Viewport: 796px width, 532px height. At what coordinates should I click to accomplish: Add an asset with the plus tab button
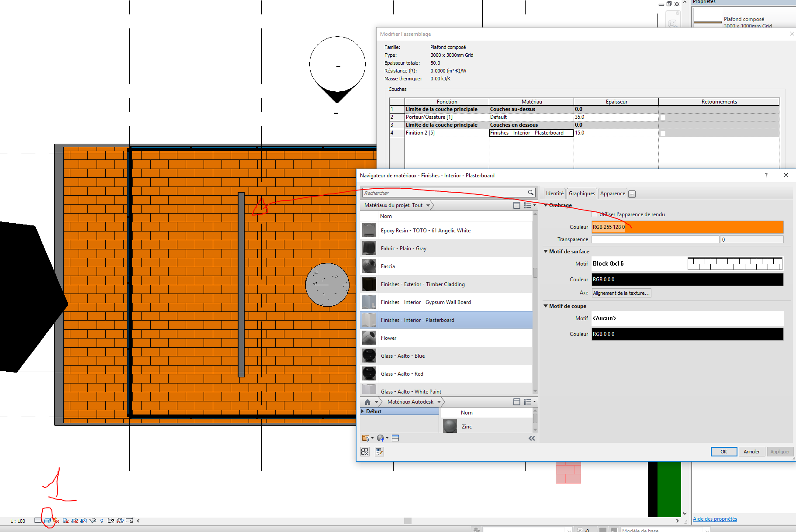point(632,194)
